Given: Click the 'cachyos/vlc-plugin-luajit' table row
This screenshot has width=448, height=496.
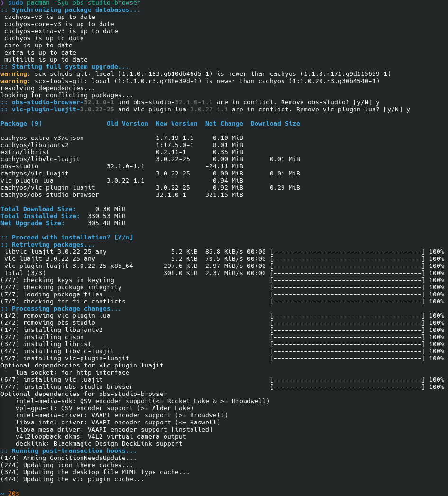Looking at the screenshot, I should pyautogui.click(x=150, y=188).
